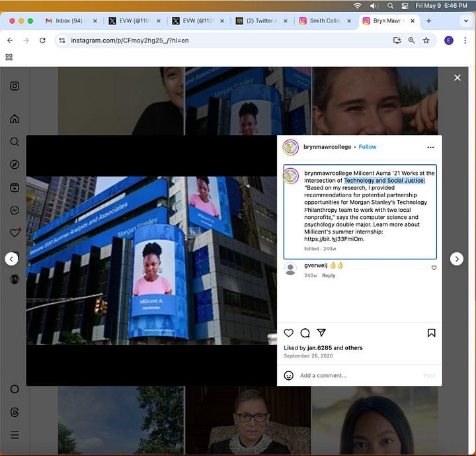Reply to gverweij's comment
Image resolution: width=476 pixels, height=456 pixels.
(329, 275)
